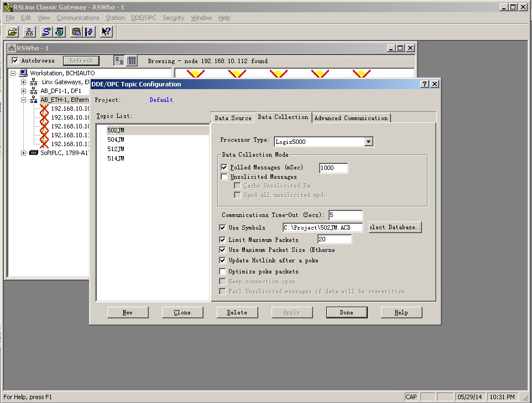532x403 pixels.
Task: Activate the What's This help pointer icon
Action: 106,32
